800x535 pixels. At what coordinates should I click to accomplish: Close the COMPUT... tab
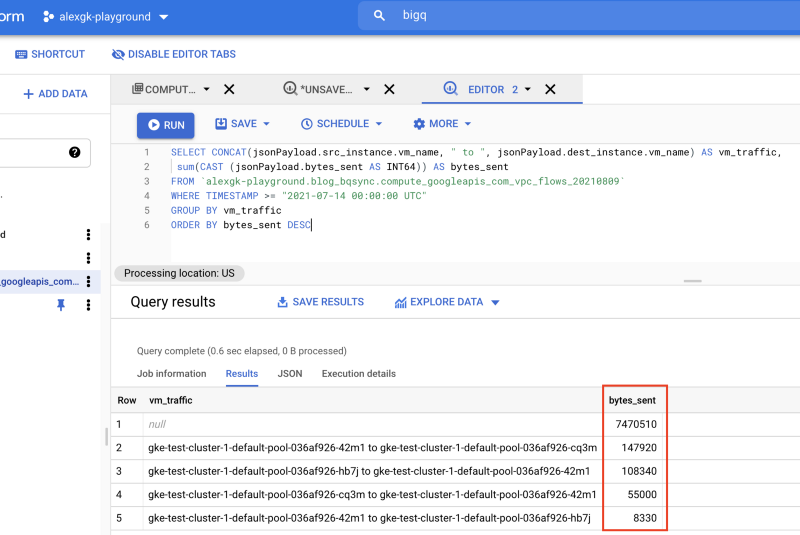coord(230,89)
